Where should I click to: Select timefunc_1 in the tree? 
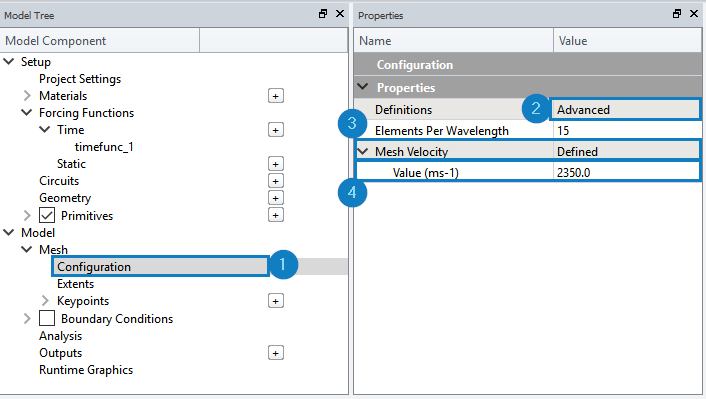[x=104, y=147]
